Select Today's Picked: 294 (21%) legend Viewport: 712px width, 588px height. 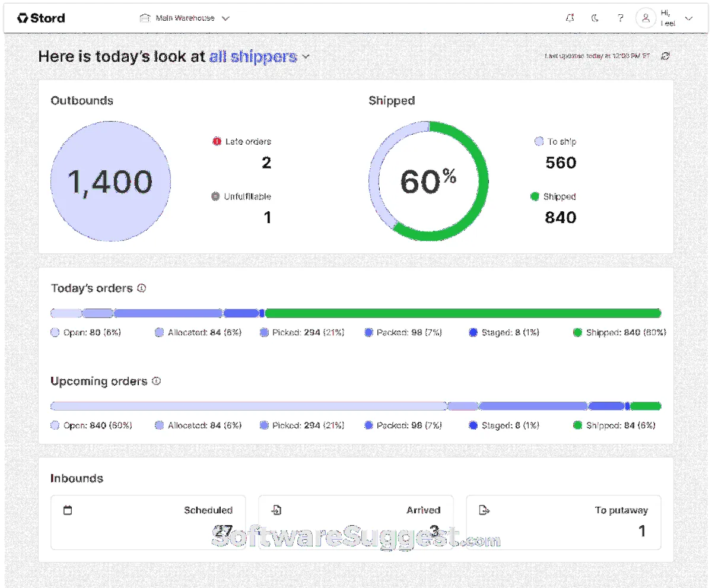point(302,333)
